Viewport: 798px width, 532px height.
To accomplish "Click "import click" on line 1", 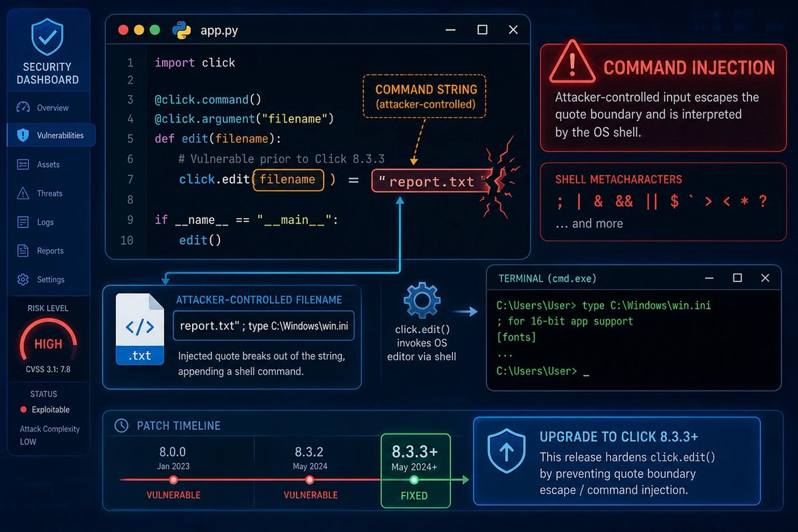I will click(x=195, y=63).
